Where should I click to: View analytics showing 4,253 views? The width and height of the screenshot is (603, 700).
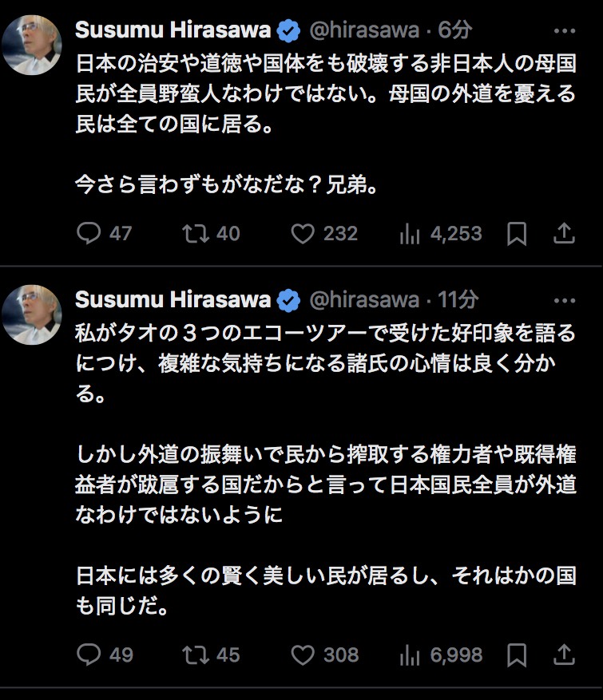410,233
